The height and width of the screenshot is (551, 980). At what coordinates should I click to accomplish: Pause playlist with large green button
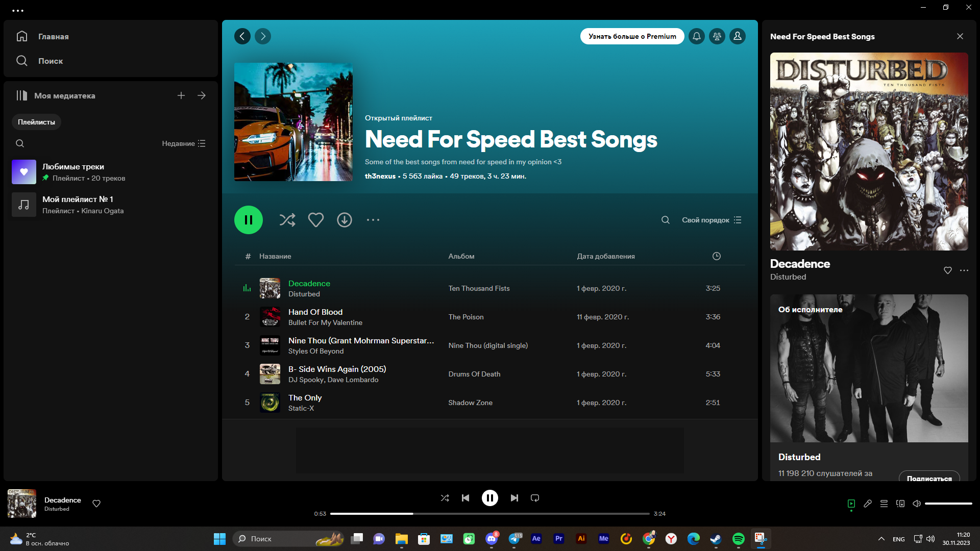tap(249, 220)
